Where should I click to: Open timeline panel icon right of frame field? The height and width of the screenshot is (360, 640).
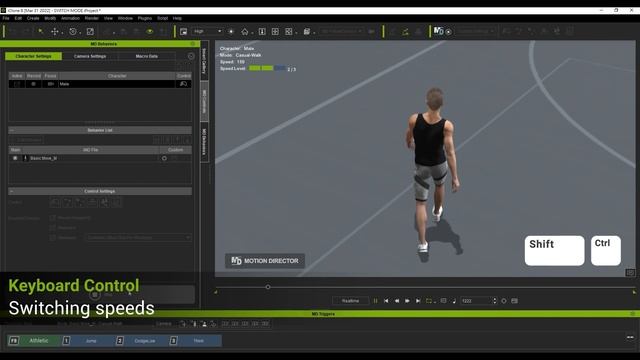tap(514, 301)
